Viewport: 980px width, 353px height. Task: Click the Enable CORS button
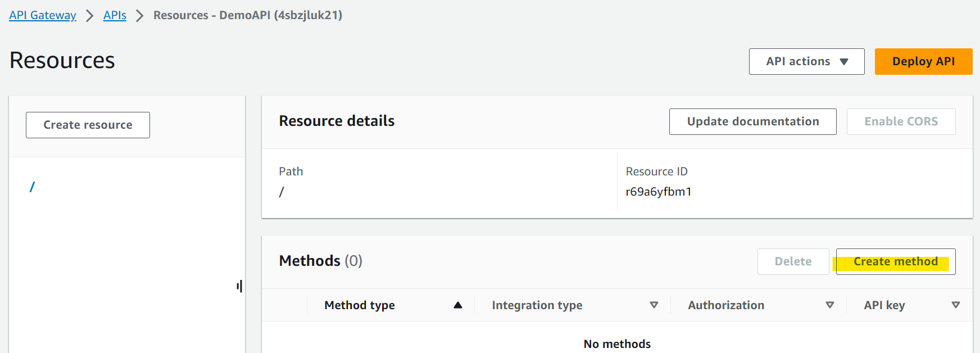point(901,121)
